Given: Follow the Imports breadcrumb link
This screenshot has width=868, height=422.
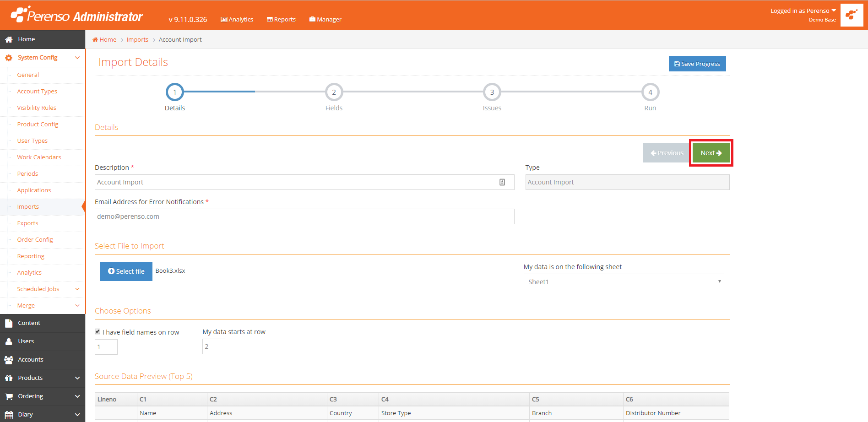Looking at the screenshot, I should coord(137,40).
